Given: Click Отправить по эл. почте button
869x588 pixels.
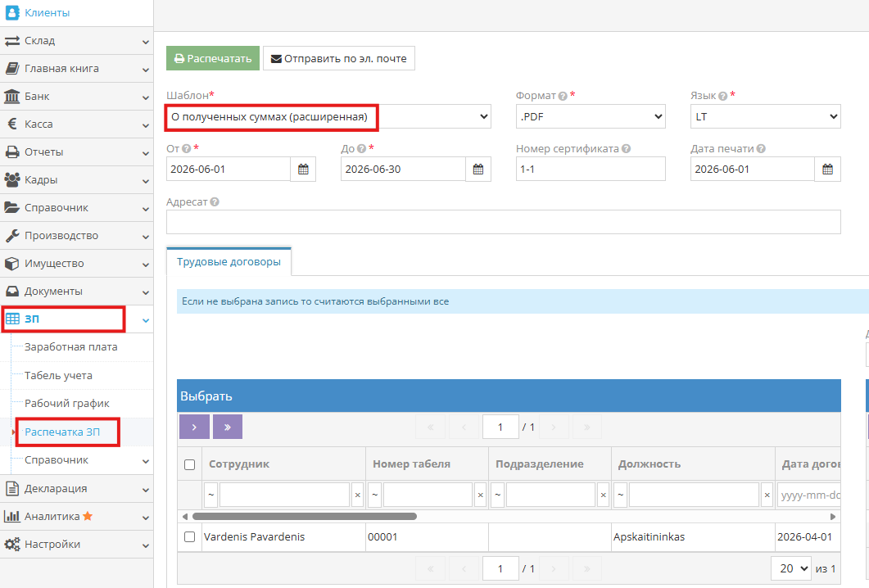Looking at the screenshot, I should [x=338, y=58].
